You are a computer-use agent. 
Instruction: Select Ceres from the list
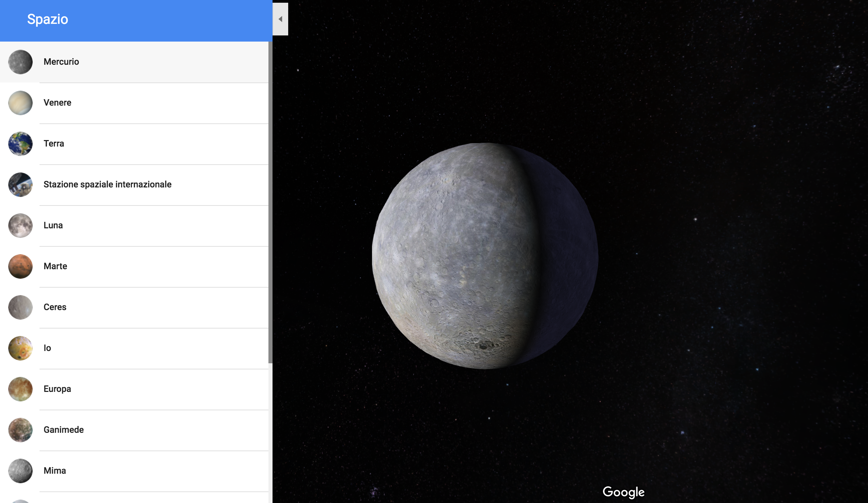(x=55, y=307)
